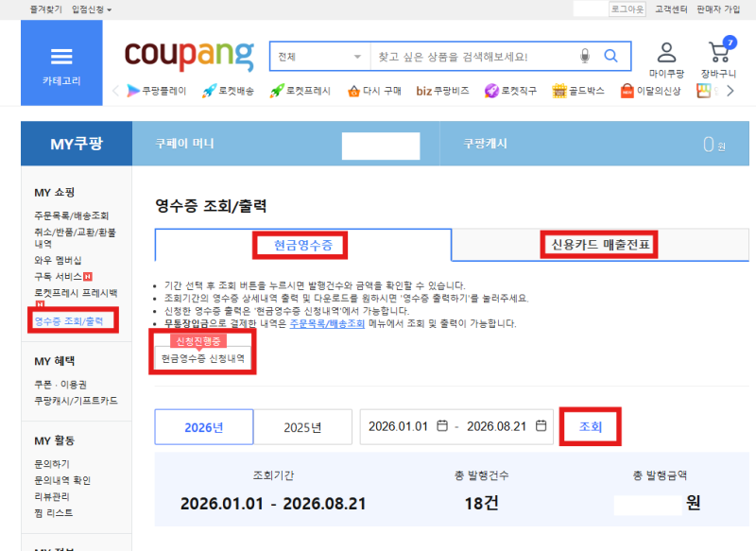
Task: Open end-date calendar icon for 2026.08.21
Action: pyautogui.click(x=541, y=426)
